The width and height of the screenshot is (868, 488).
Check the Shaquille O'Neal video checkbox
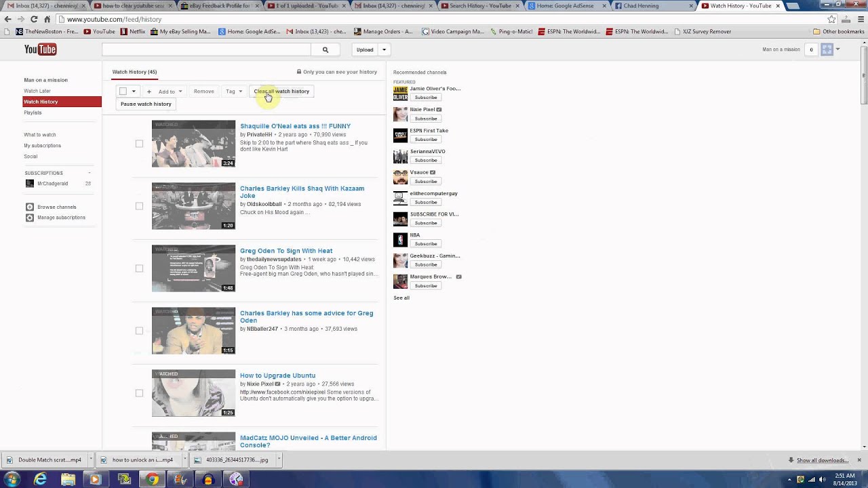[x=139, y=144]
